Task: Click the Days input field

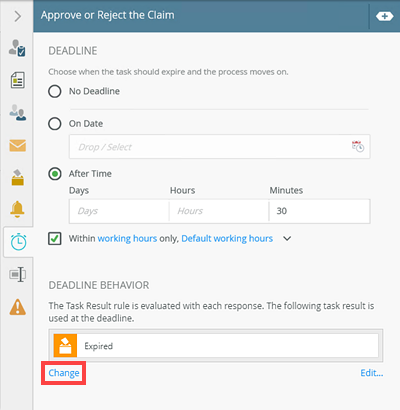Action: pos(119,211)
